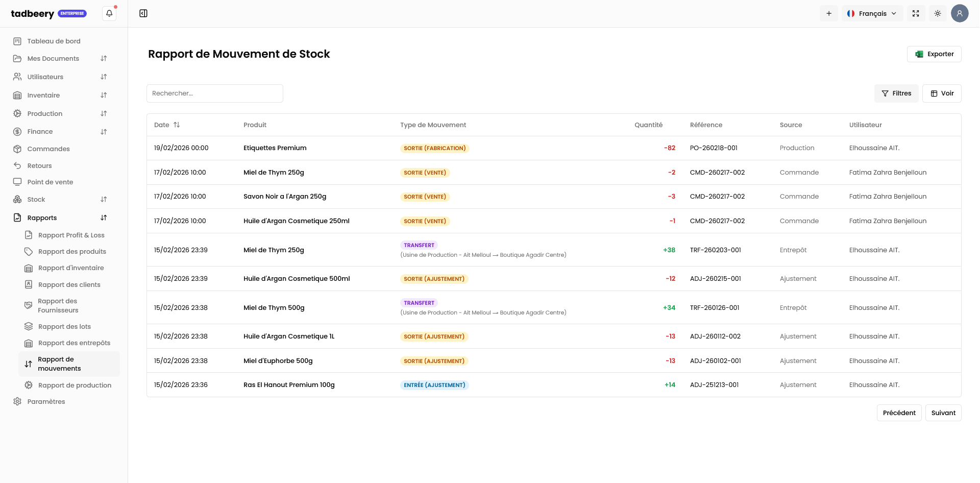The image size is (980, 483).
Task: Collapse the sidebar panel icon
Action: click(143, 13)
